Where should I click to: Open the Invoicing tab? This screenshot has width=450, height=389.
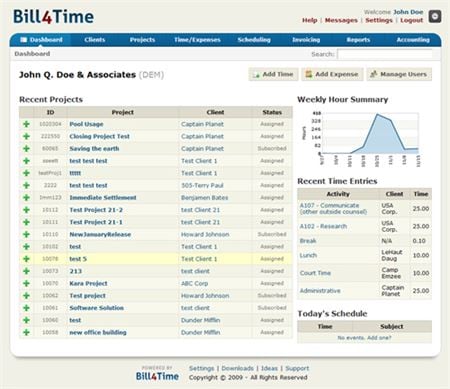pyautogui.click(x=306, y=40)
